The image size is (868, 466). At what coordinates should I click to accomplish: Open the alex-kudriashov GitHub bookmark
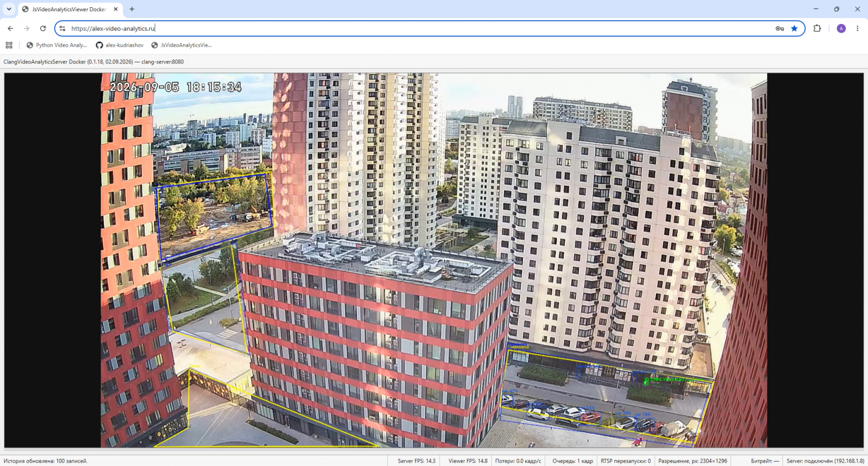point(120,45)
